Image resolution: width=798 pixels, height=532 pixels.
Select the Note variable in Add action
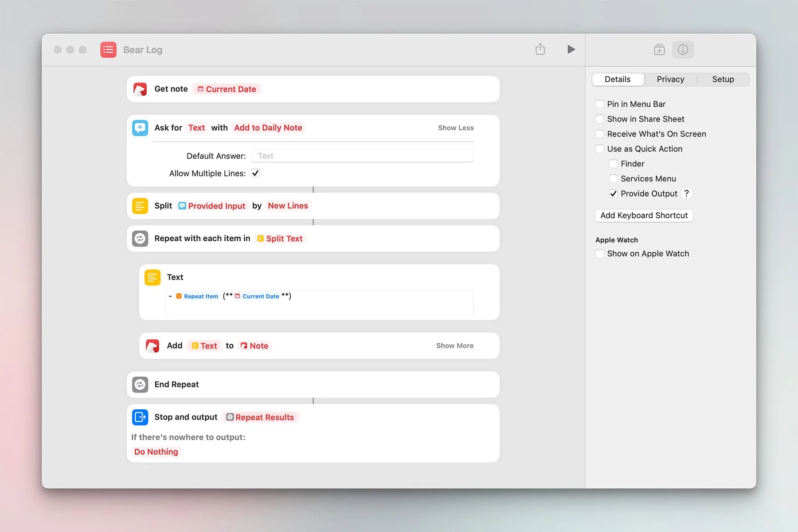(254, 346)
